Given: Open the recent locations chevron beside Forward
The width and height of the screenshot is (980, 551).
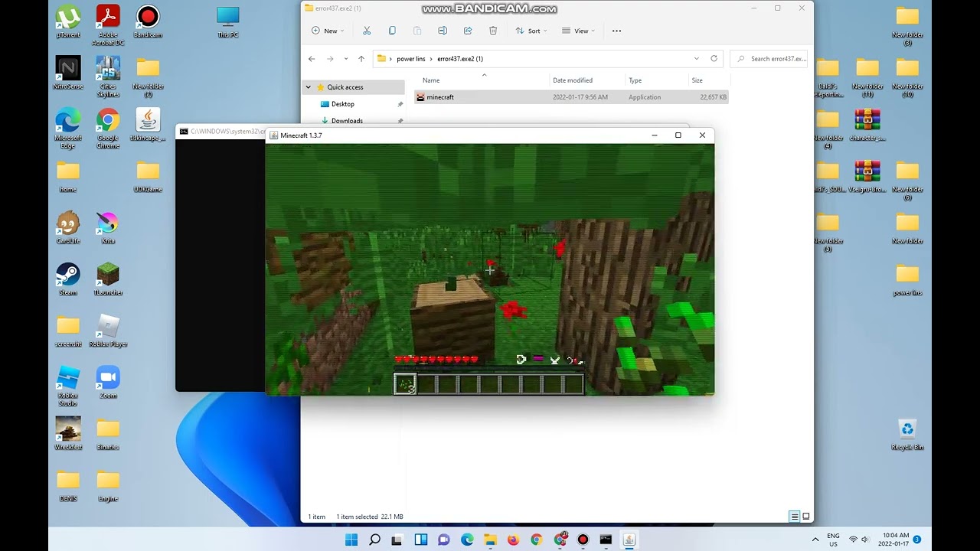Looking at the screenshot, I should point(346,58).
